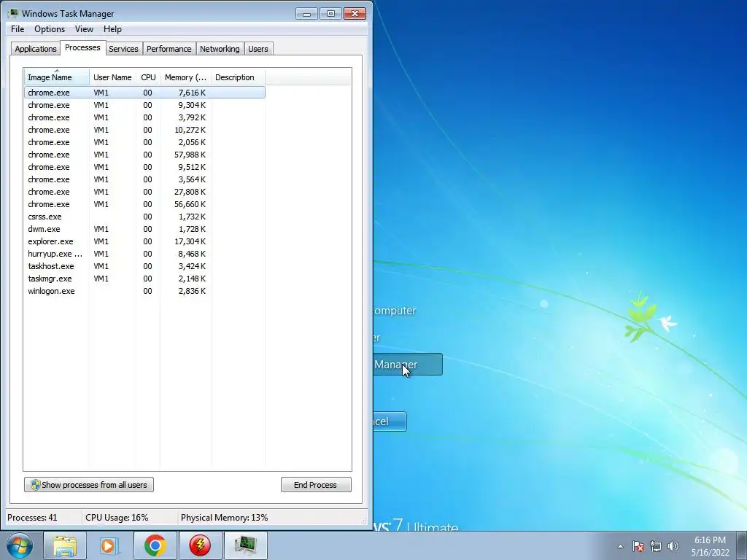The height and width of the screenshot is (560, 747).
Task: Sort by User Name column header
Action: point(112,77)
